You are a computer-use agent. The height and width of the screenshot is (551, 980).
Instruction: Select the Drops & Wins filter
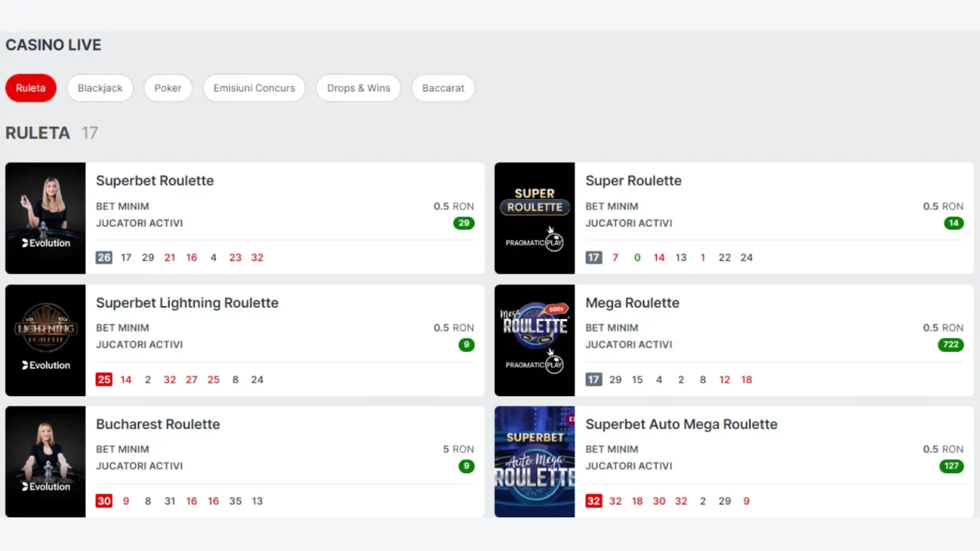point(359,88)
